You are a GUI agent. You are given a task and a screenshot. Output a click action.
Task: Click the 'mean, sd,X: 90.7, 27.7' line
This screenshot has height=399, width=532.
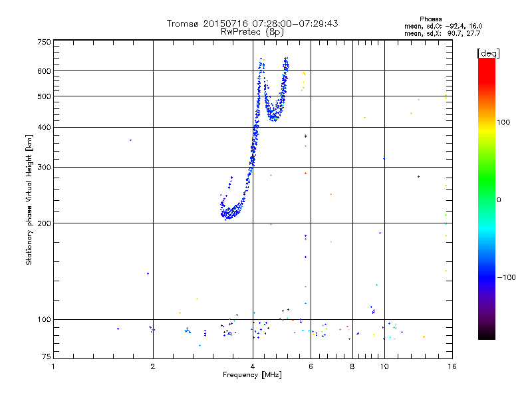tap(442, 33)
